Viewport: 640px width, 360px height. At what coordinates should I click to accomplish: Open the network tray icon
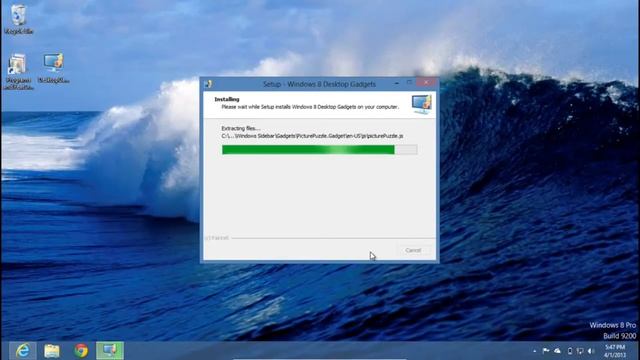(580, 351)
